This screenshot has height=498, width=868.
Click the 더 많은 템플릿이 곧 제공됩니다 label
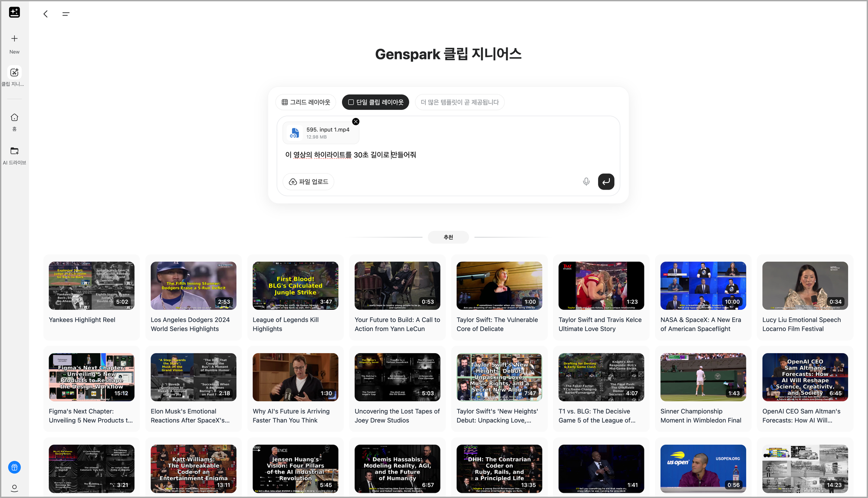click(x=460, y=102)
